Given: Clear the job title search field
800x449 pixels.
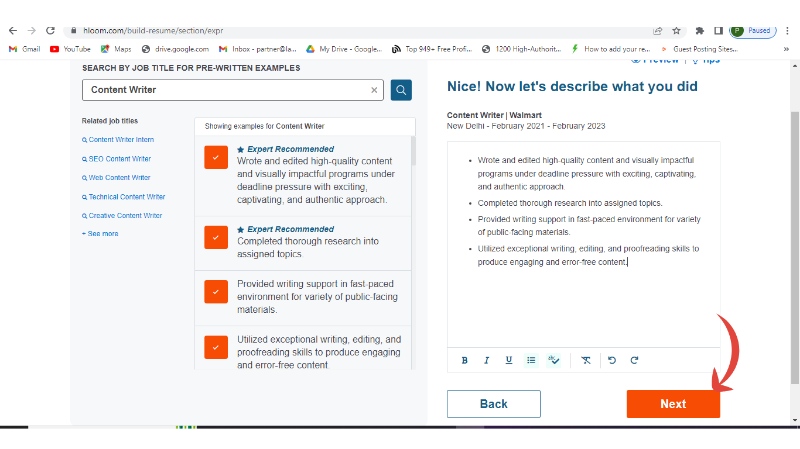Looking at the screenshot, I should [375, 90].
